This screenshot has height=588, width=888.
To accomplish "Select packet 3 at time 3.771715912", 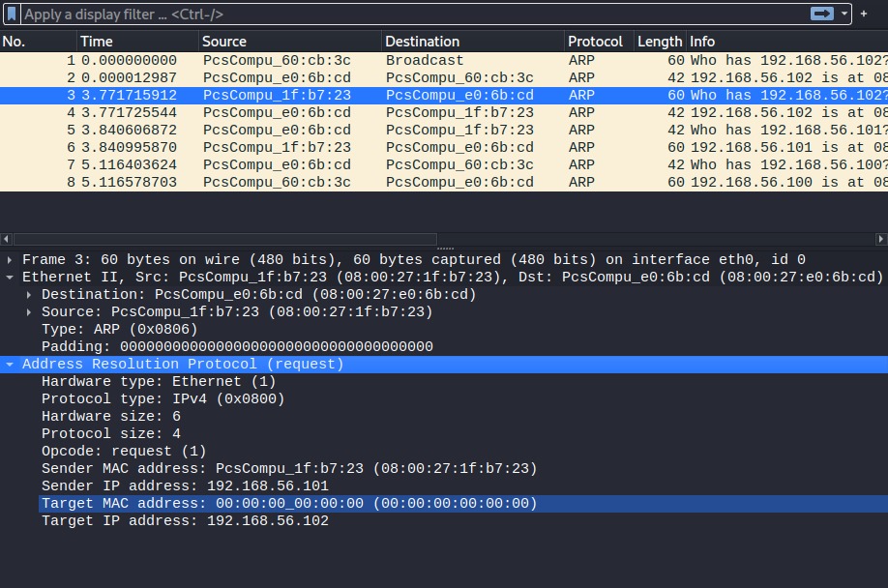I will tap(444, 96).
